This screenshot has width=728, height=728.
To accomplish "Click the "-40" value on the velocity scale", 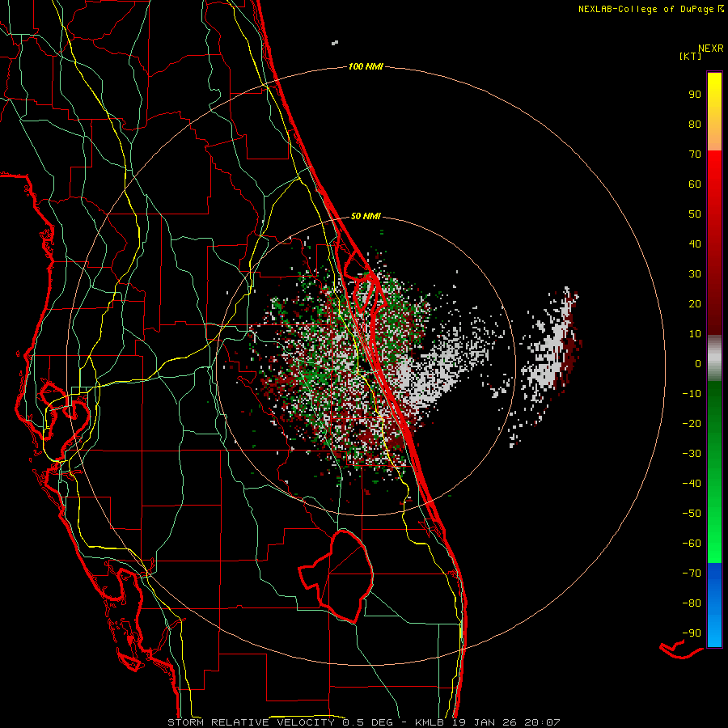I will [692, 484].
